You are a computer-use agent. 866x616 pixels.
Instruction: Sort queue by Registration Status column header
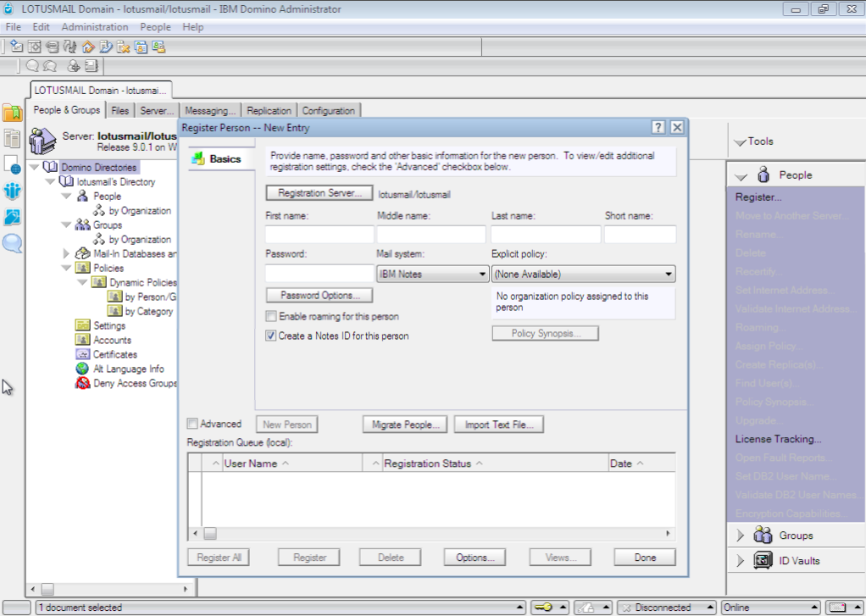[x=427, y=463]
